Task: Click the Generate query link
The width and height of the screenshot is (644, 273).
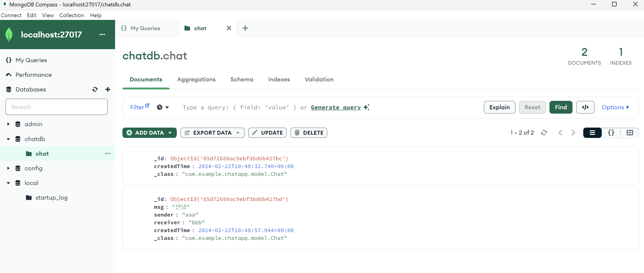Action: click(x=335, y=107)
